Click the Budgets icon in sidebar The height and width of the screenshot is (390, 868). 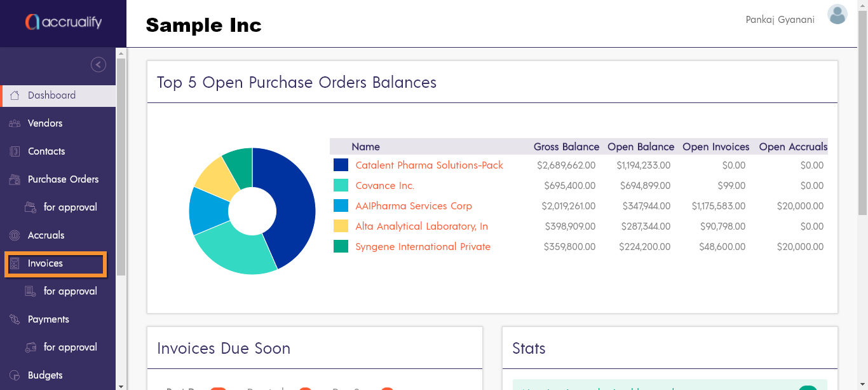(x=15, y=375)
